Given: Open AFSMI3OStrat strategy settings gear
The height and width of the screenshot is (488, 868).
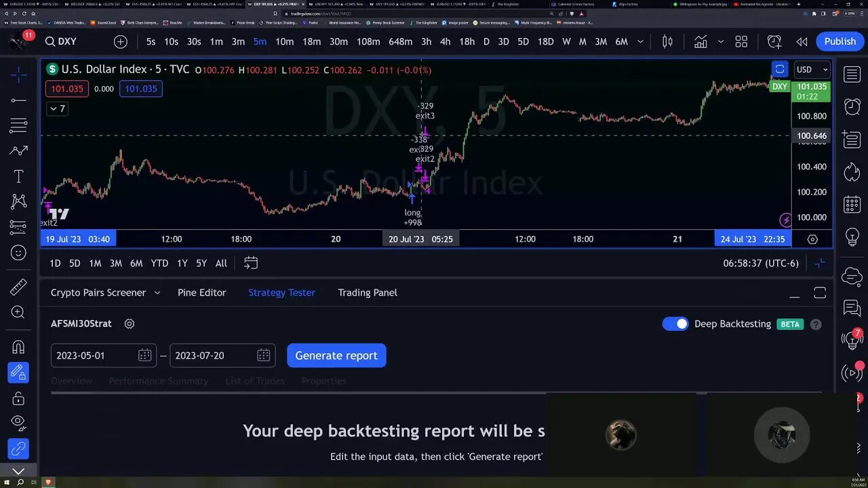Looking at the screenshot, I should click(x=130, y=324).
